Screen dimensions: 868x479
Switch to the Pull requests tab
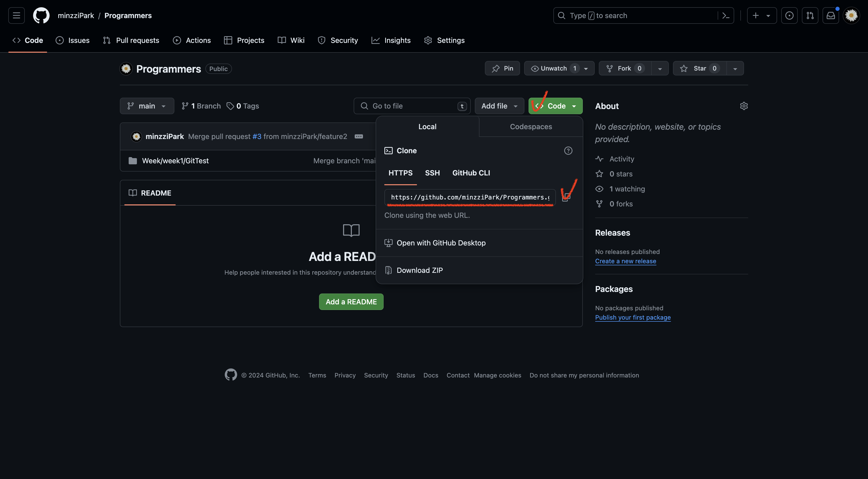[x=131, y=41]
